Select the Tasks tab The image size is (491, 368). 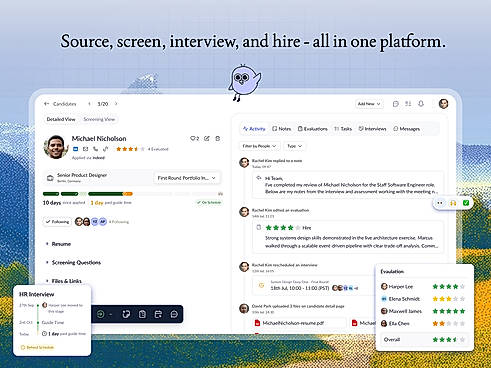tap(343, 129)
